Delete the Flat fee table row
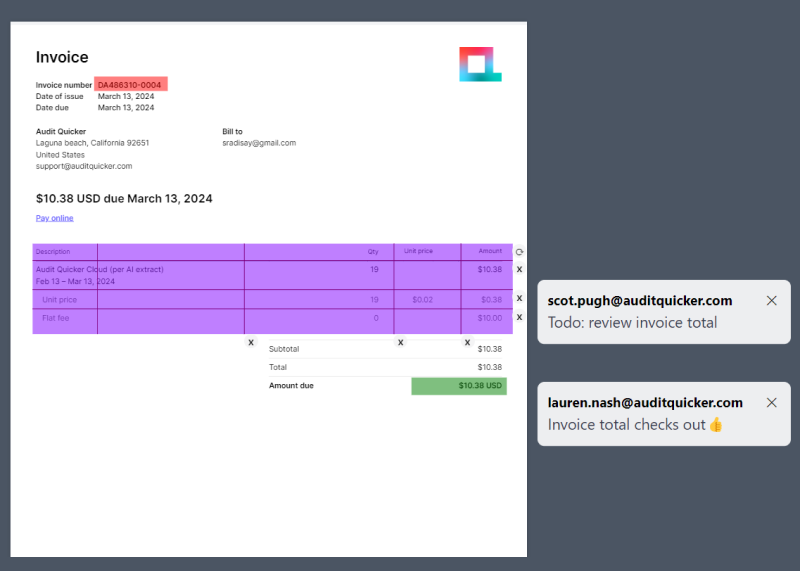Image resolution: width=800 pixels, height=571 pixels. (x=519, y=317)
